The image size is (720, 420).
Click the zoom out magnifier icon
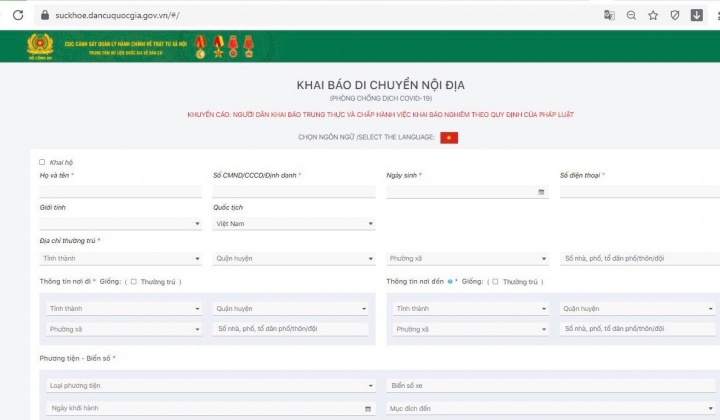[631, 15]
